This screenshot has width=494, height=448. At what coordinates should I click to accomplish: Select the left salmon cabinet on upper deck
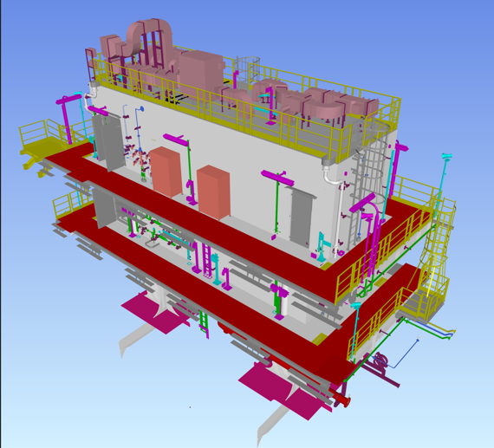[x=166, y=172]
